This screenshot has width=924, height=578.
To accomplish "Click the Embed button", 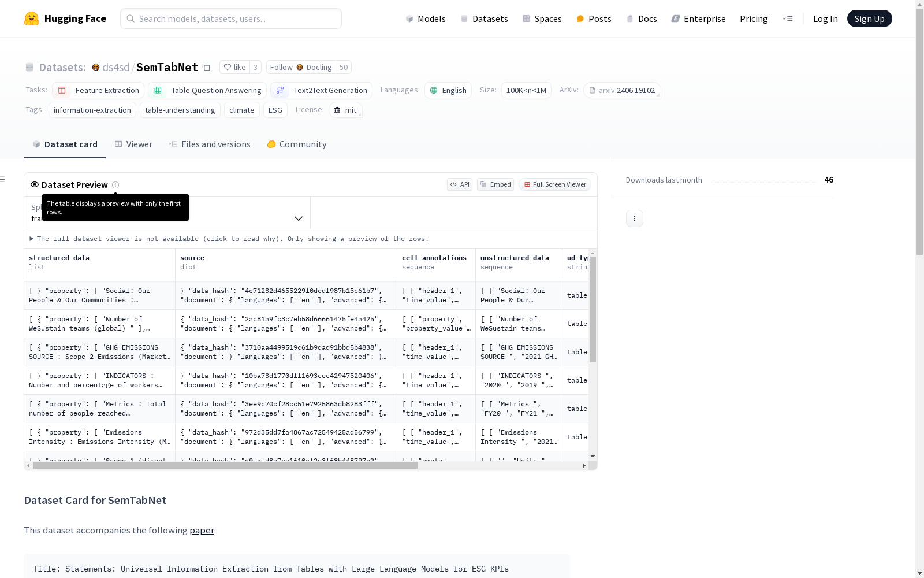I will 495,184.
